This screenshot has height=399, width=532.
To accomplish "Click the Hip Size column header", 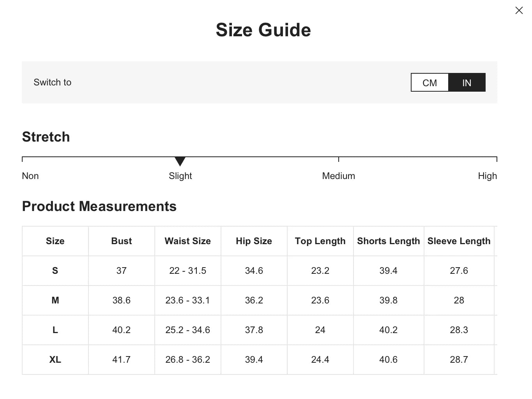I will (254, 241).
